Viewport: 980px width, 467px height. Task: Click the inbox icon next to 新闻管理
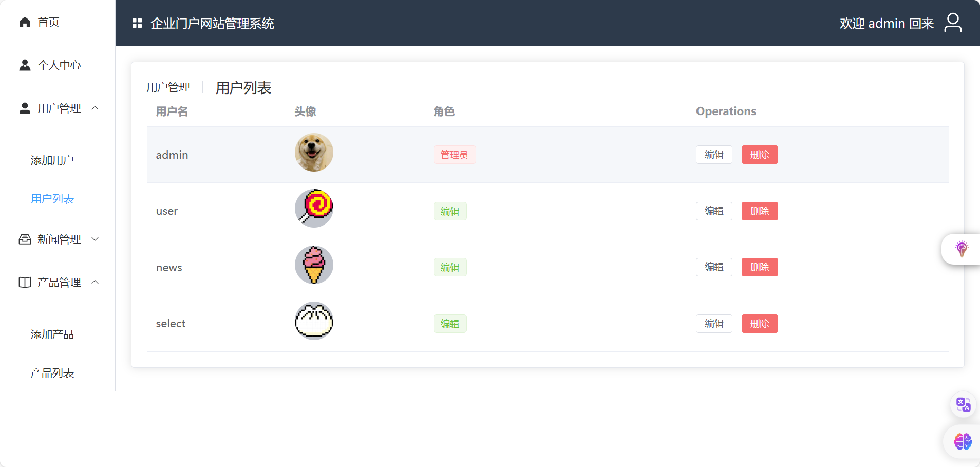pyautogui.click(x=25, y=239)
